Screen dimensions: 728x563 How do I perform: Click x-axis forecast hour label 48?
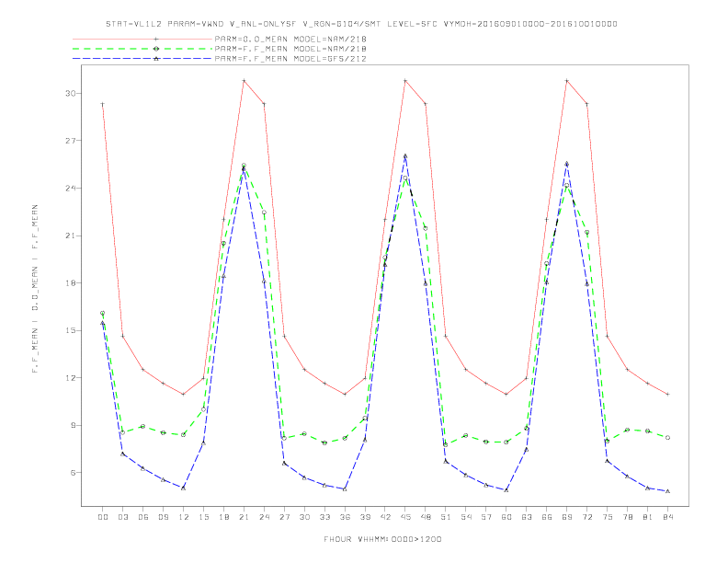click(x=426, y=517)
